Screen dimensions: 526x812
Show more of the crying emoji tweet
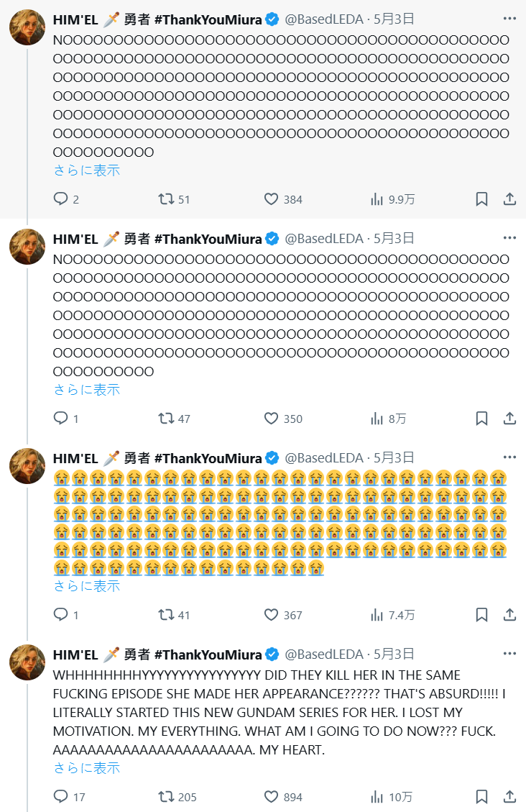(x=86, y=586)
